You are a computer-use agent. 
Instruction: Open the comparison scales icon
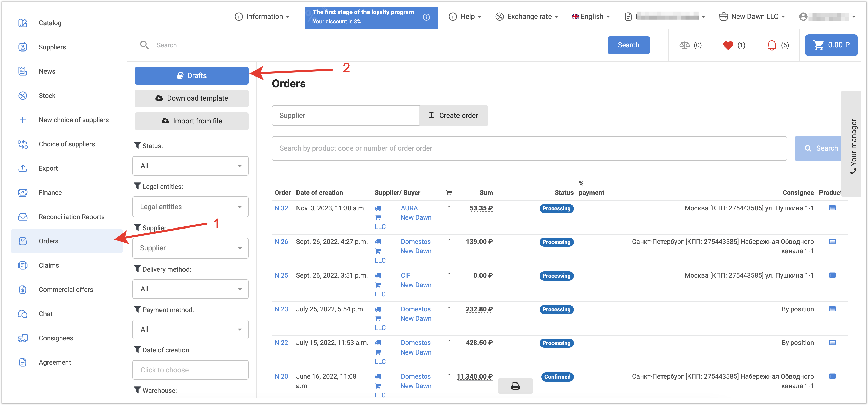coord(684,45)
